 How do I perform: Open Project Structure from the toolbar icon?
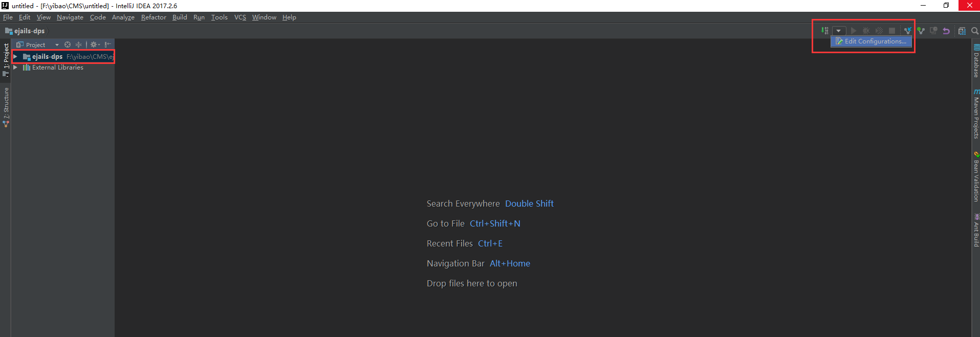962,31
